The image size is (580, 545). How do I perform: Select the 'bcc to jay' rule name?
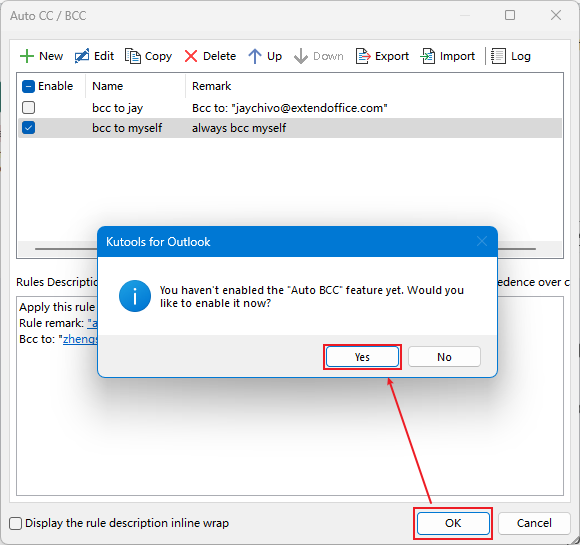[x=117, y=108]
